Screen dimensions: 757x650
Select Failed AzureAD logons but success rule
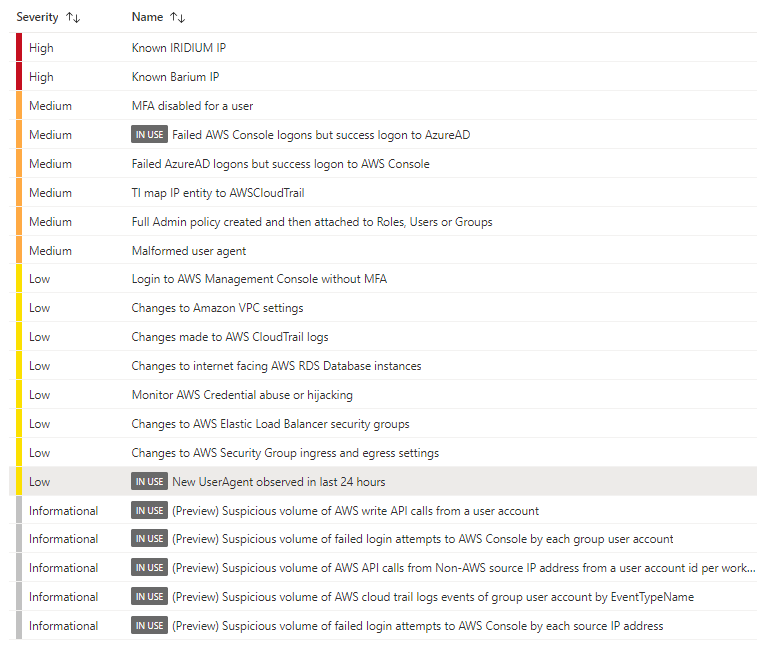(280, 164)
